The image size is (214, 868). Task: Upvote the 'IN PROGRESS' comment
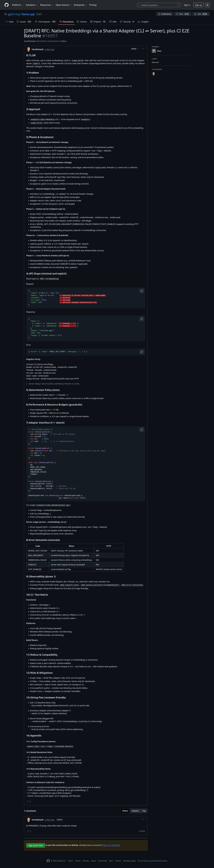[29, 831]
